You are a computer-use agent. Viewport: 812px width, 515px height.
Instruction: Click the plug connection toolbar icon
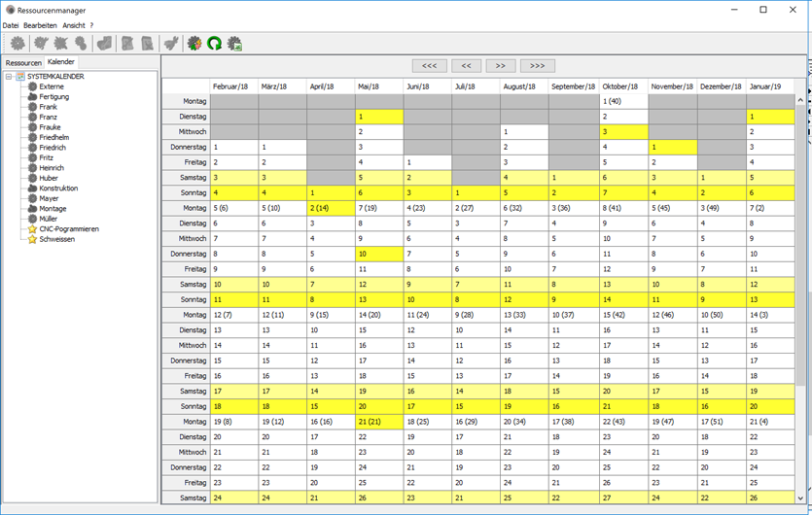[171, 44]
